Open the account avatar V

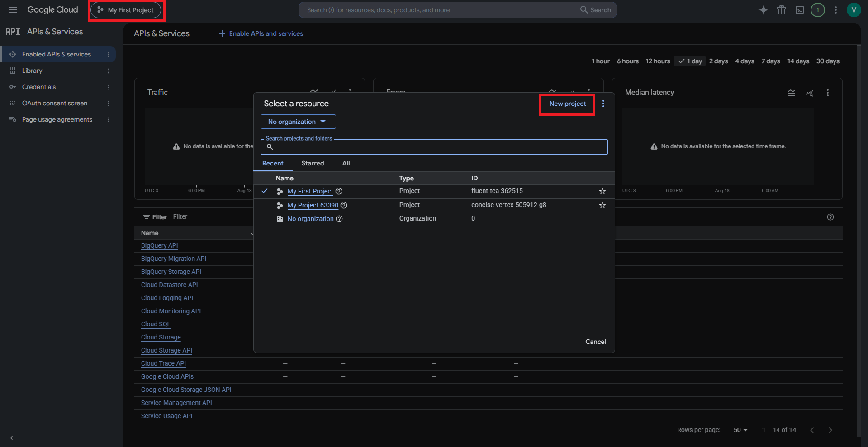[854, 10]
